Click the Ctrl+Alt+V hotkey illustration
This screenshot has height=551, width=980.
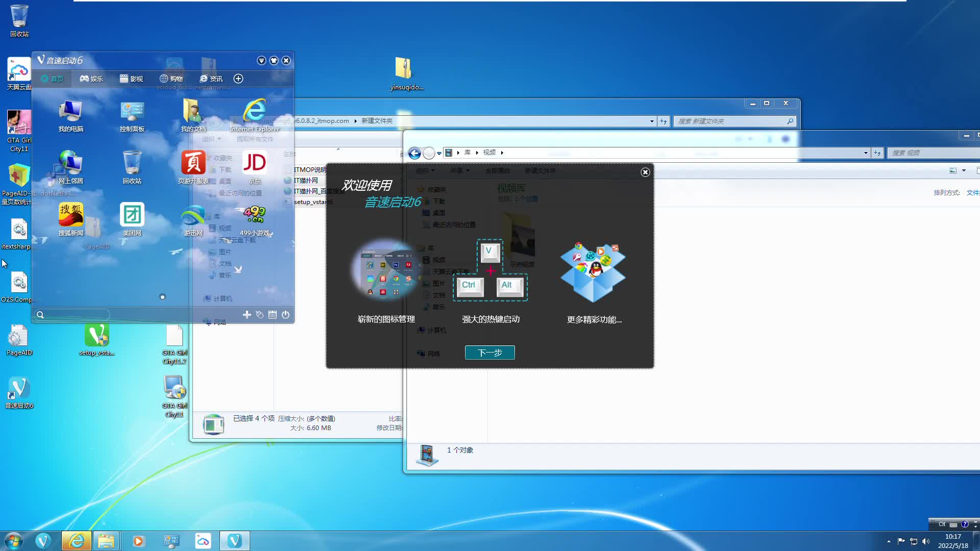490,270
